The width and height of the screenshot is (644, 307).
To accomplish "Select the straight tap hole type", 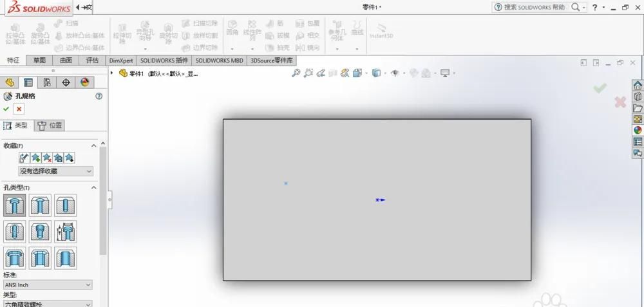I will coord(14,232).
